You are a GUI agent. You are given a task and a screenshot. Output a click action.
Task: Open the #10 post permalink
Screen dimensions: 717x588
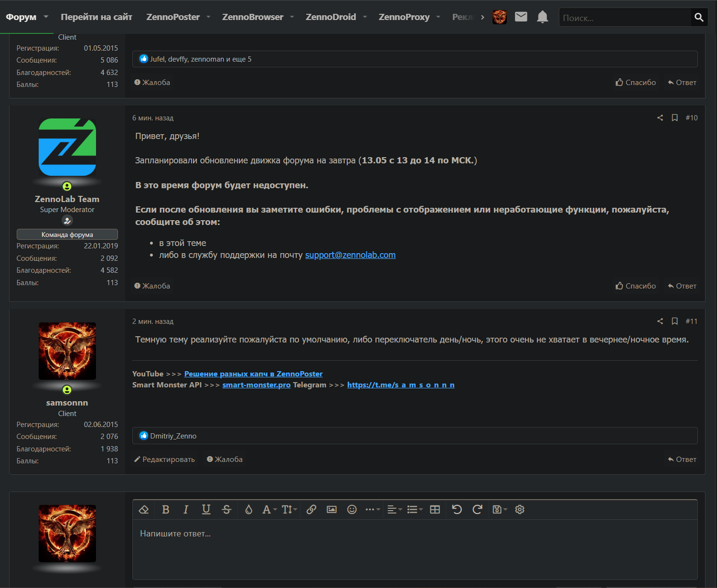[x=691, y=118]
